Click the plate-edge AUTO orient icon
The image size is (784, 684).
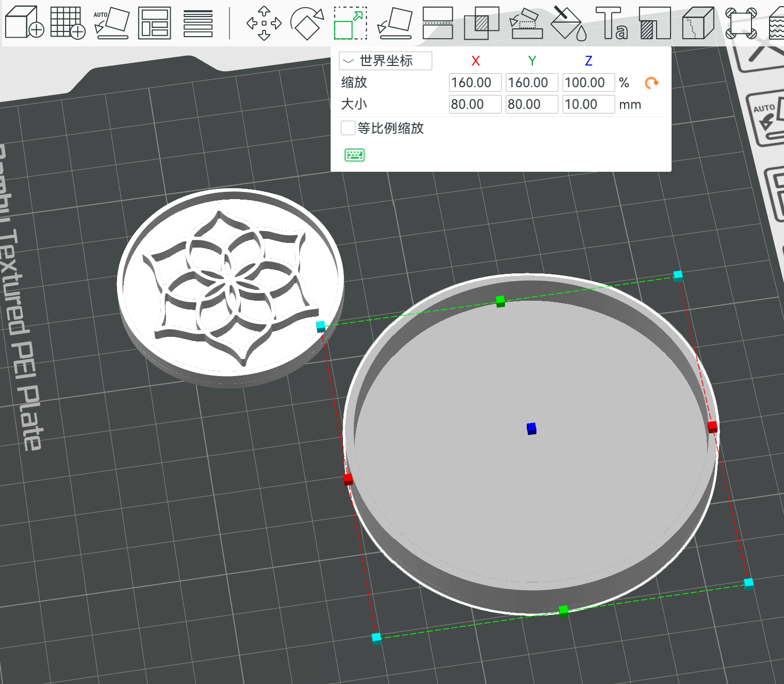click(x=767, y=120)
